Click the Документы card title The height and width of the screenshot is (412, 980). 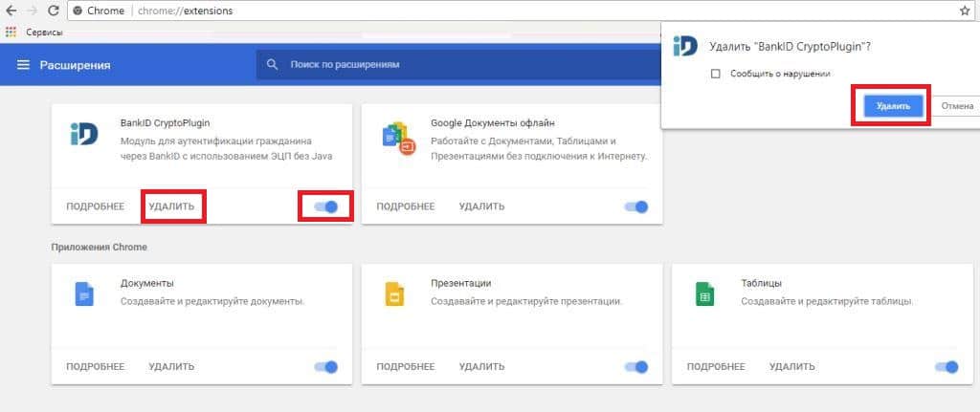point(146,283)
